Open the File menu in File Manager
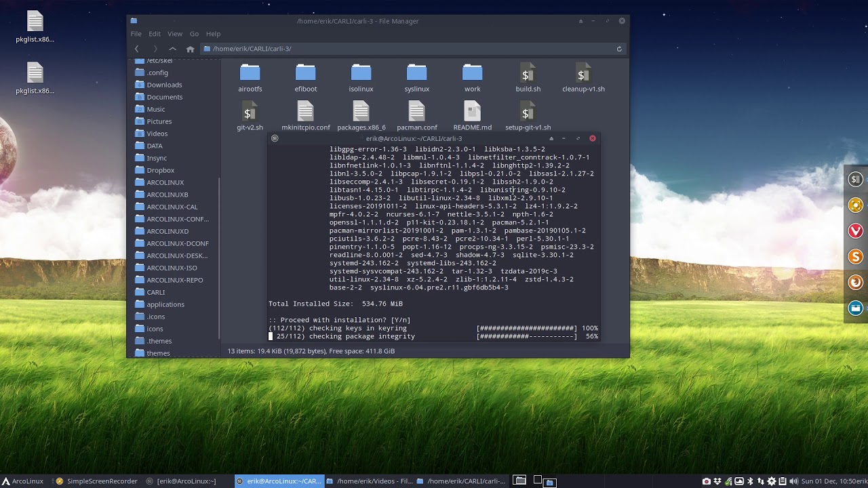The height and width of the screenshot is (488, 868). point(136,34)
